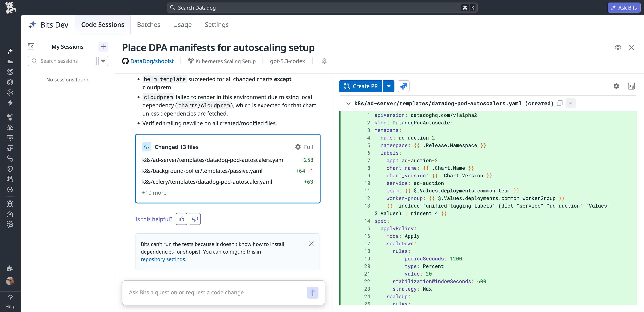This screenshot has height=312, width=644.
Task: Click the No sessions found message
Action: click(x=68, y=80)
